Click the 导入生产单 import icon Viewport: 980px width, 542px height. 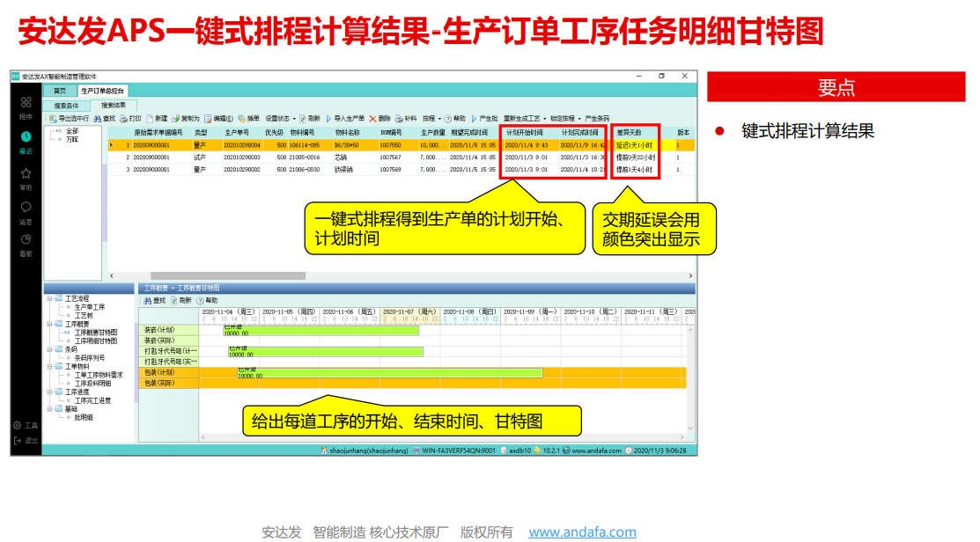coord(329,119)
